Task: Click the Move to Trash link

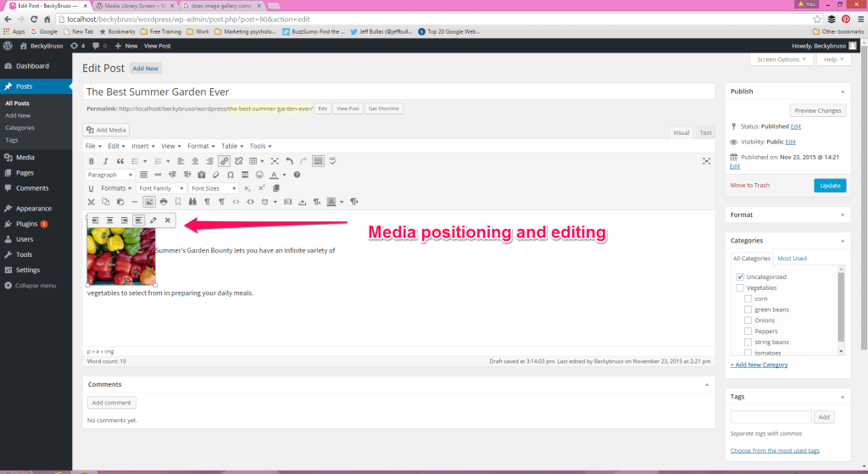Action: (x=749, y=186)
